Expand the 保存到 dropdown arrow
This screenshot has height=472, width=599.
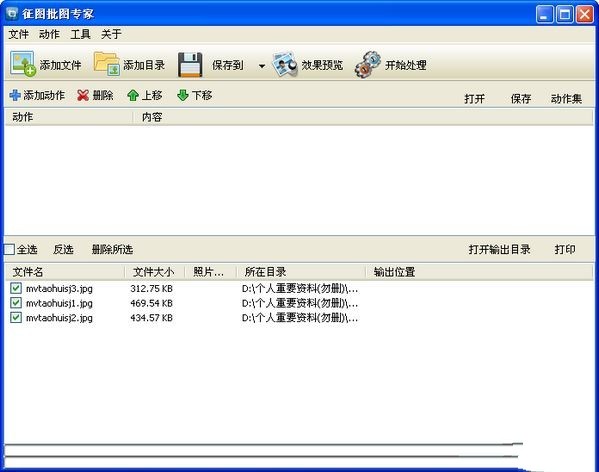point(262,66)
